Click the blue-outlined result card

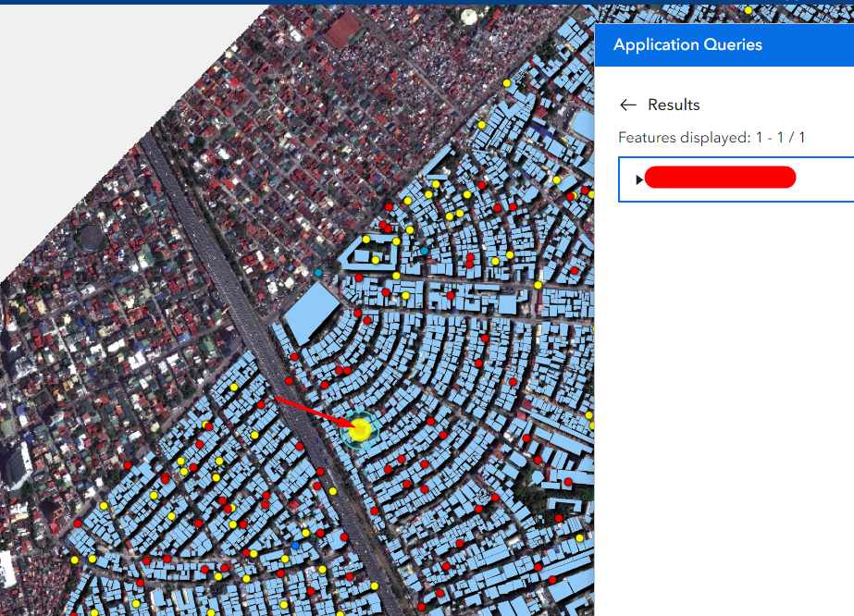coord(736,179)
